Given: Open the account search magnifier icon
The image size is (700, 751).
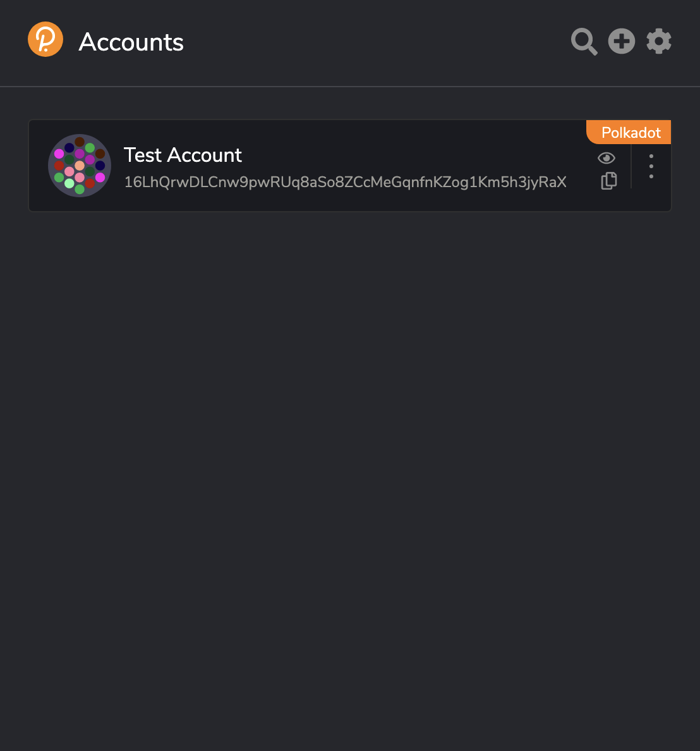Looking at the screenshot, I should [584, 42].
